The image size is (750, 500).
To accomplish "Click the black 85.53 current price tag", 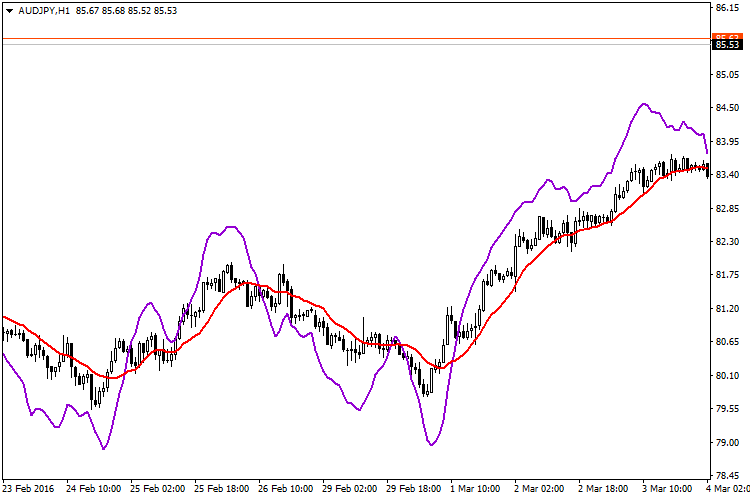I will pyautogui.click(x=727, y=44).
